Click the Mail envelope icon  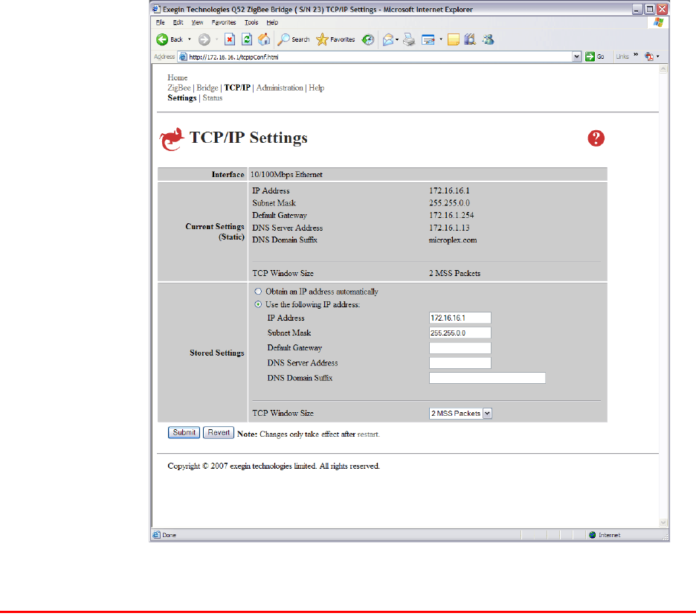click(x=388, y=39)
